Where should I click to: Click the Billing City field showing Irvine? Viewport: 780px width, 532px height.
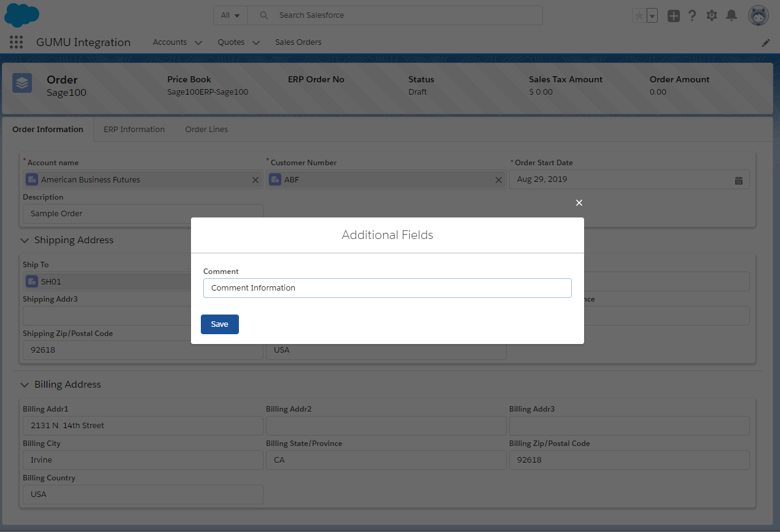(143, 460)
